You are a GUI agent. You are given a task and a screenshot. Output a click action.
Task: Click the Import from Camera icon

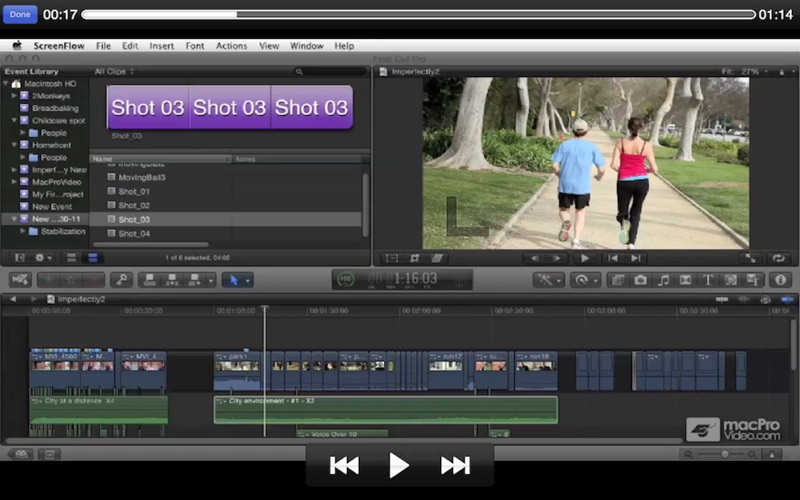point(20,280)
